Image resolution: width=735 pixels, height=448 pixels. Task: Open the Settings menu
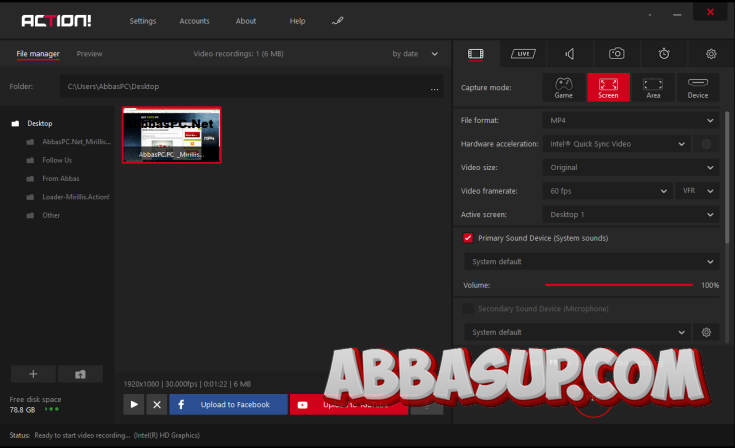pos(142,21)
